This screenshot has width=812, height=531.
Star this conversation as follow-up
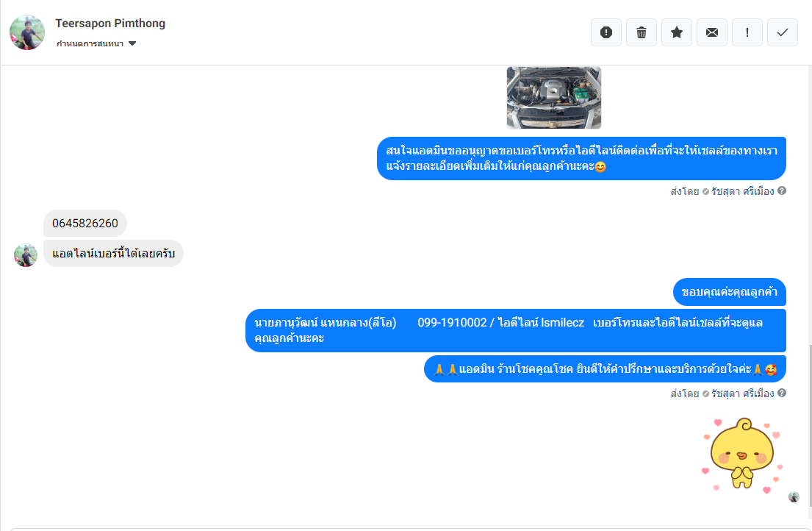[676, 32]
